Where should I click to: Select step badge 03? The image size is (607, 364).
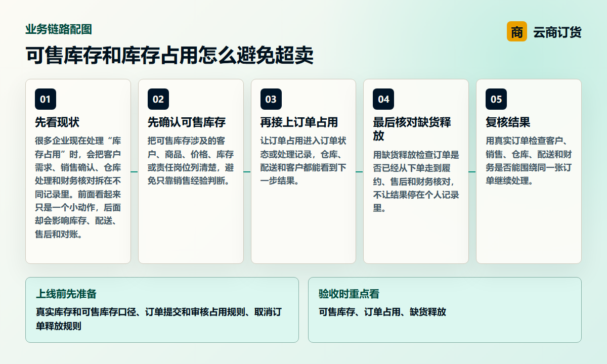[271, 99]
